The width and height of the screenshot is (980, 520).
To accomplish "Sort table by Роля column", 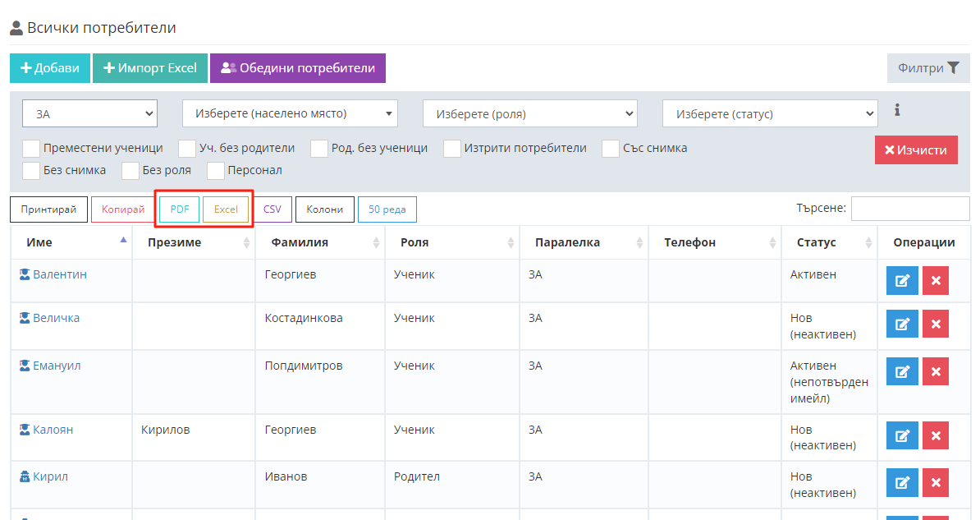I will (452, 242).
